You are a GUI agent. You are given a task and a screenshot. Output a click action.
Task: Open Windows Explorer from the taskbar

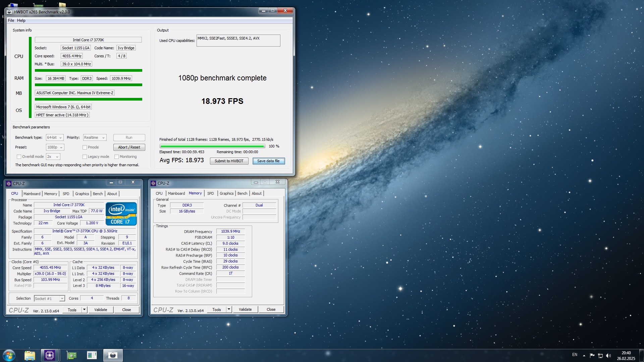(30, 355)
